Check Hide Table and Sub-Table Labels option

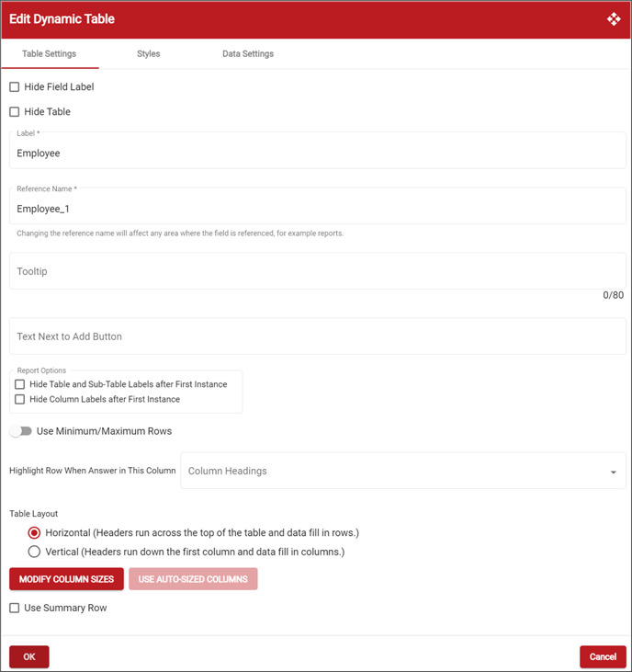point(20,384)
